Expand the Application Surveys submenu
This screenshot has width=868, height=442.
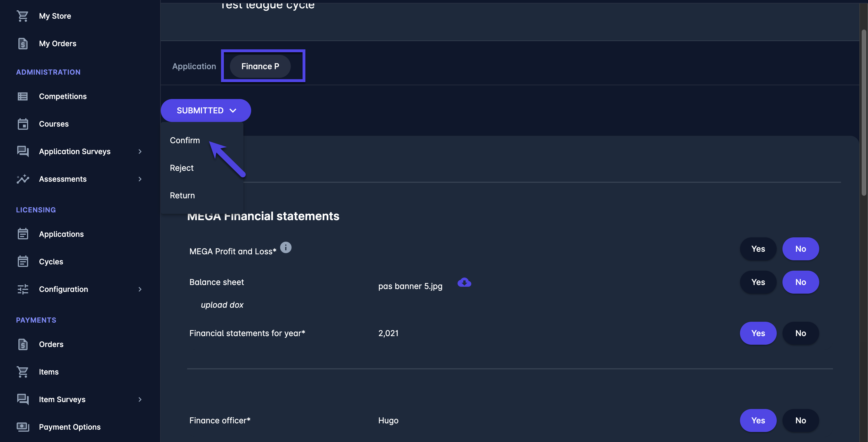pos(140,152)
